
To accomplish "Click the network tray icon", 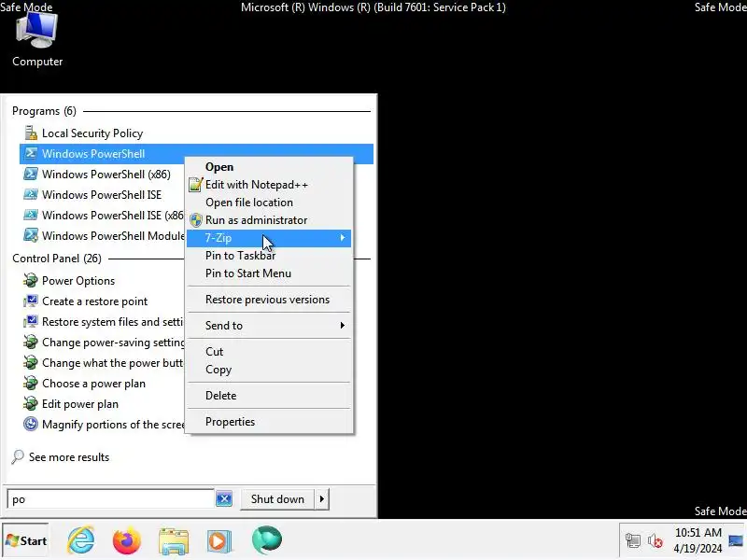I will click(633, 540).
